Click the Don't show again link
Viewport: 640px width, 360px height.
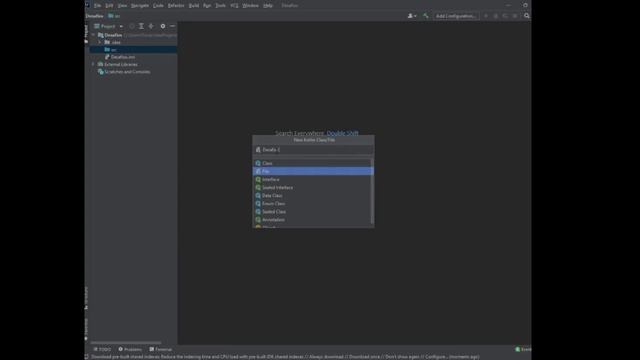pyautogui.click(x=402, y=357)
